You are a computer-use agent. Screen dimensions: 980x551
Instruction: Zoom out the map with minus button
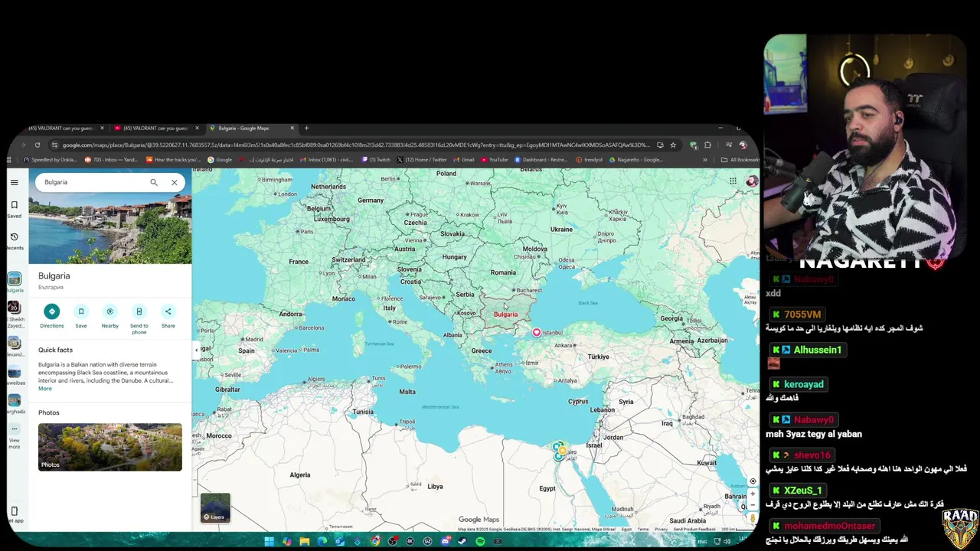753,505
